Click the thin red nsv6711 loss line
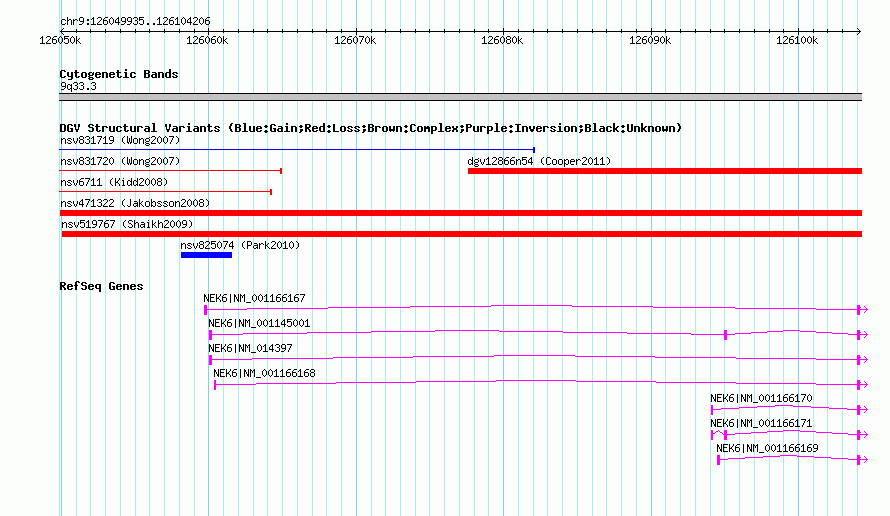 tap(166, 192)
